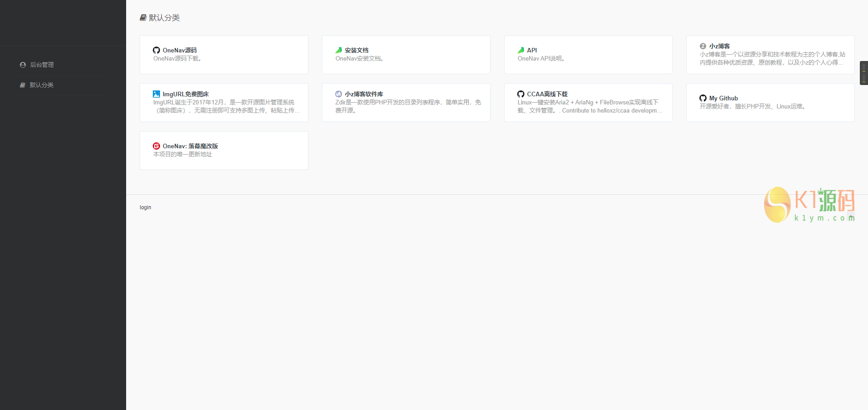Open the 安装文档 link title
The image size is (868, 410).
point(357,50)
